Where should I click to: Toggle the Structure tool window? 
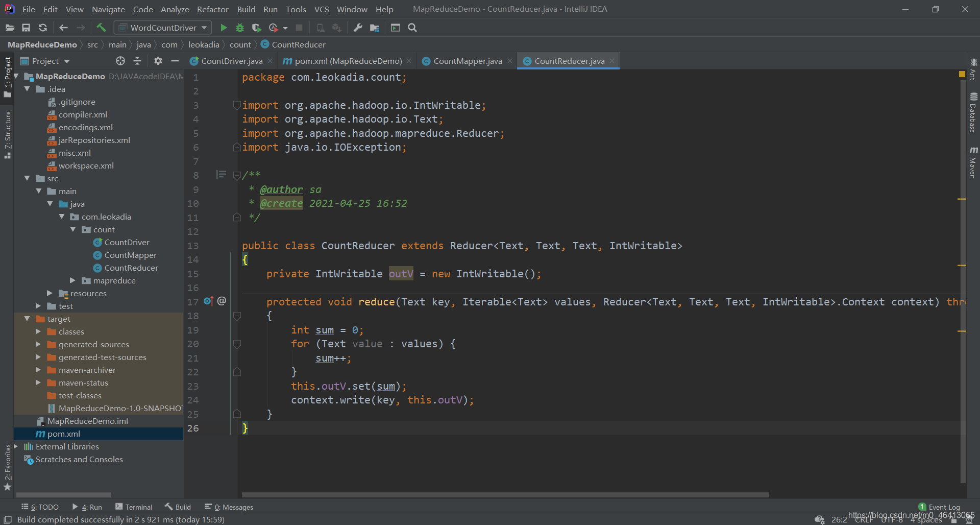coord(8,134)
